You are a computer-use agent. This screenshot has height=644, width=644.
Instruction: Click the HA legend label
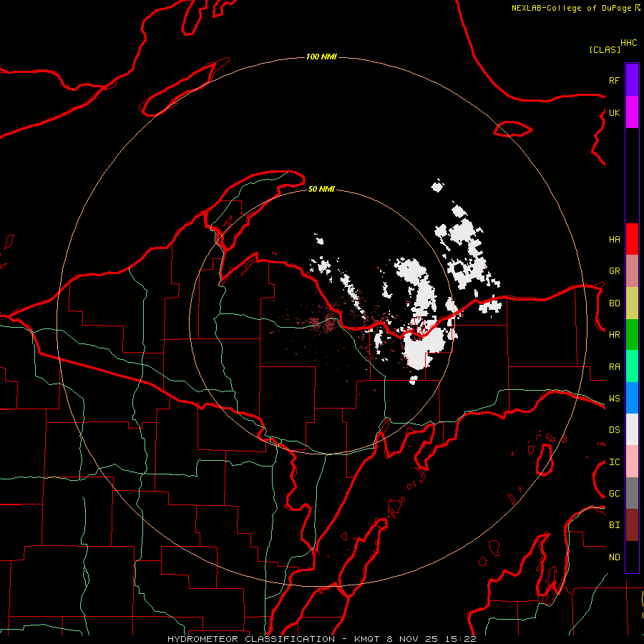(x=614, y=240)
